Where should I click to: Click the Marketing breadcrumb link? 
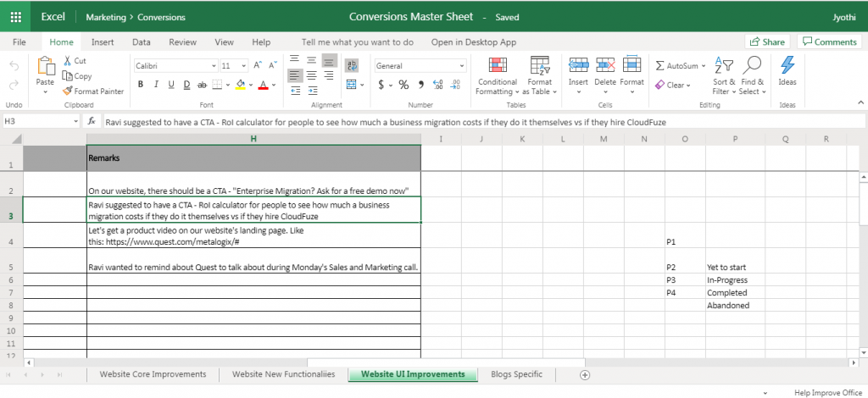pos(106,17)
